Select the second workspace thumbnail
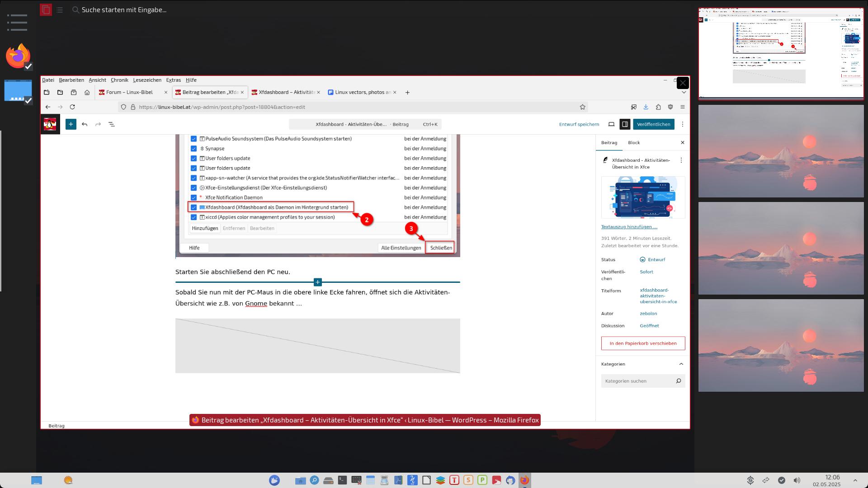The image size is (868, 488). (781, 151)
